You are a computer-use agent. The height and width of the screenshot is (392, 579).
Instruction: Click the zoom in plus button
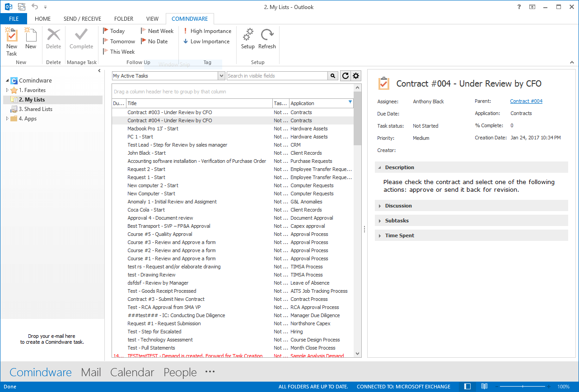549,387
